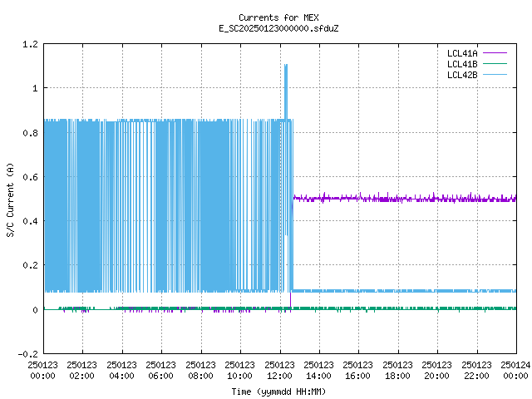Click the x-axis tick 250123 06:00
This screenshot has width=532, height=399.
(160, 370)
